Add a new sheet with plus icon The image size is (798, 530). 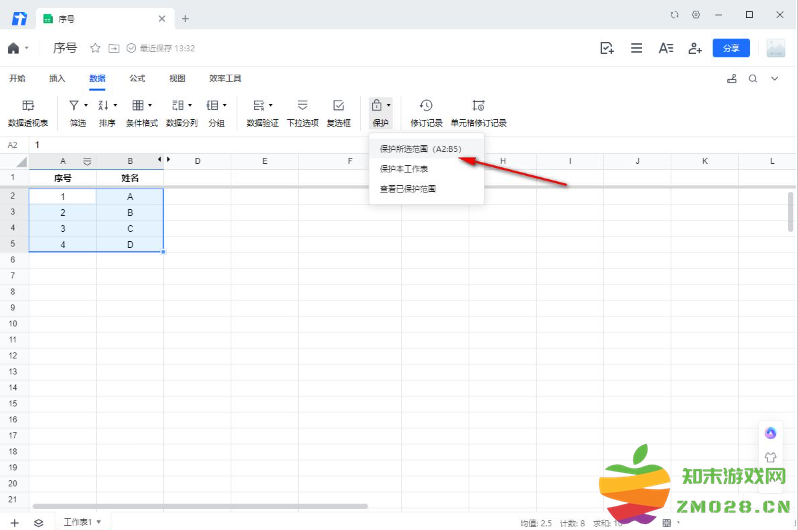14,522
